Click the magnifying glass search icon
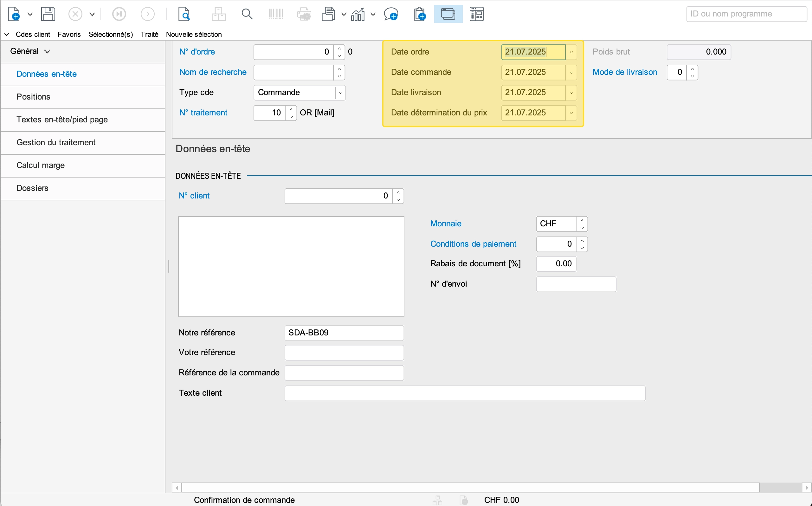 click(247, 14)
